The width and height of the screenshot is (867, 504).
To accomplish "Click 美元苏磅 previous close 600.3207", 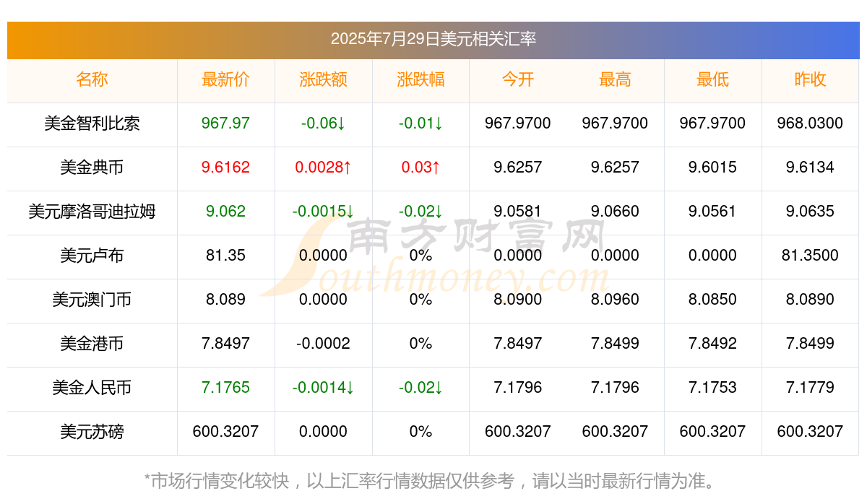I will click(x=810, y=432).
